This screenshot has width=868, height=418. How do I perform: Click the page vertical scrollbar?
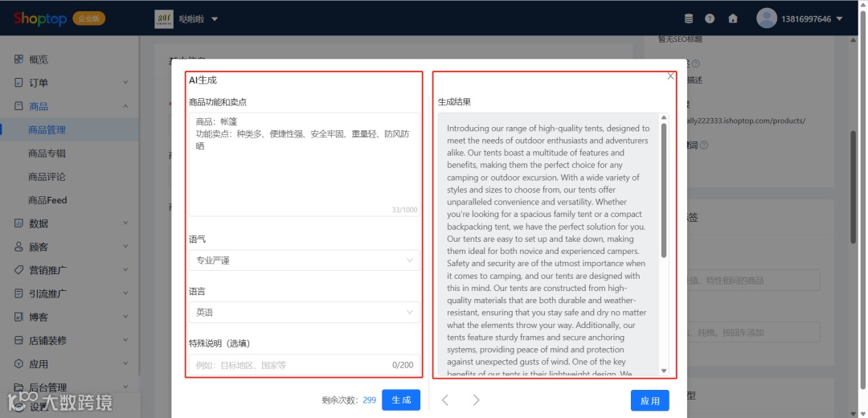click(x=854, y=186)
